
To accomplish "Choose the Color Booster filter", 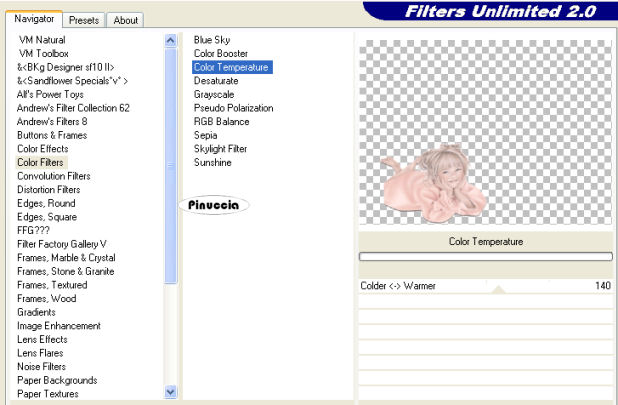I will pyautogui.click(x=221, y=53).
